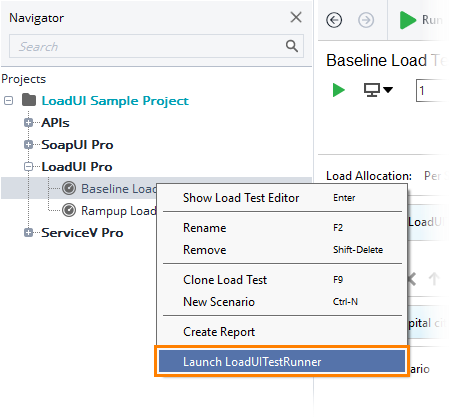
Task: Select the ServiceV Pro tree item
Action: point(82,233)
